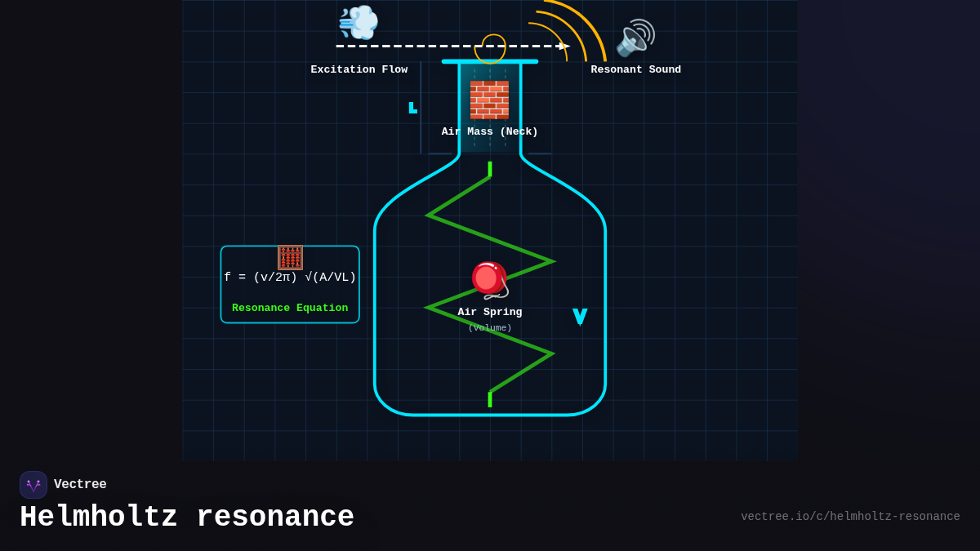Select the red balloon Air Spring icon

pyautogui.click(x=488, y=278)
